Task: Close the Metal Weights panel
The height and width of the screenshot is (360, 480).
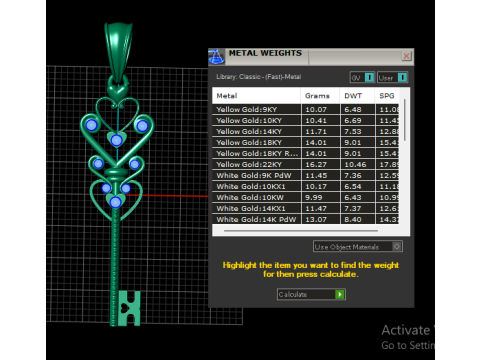Action: click(406, 56)
